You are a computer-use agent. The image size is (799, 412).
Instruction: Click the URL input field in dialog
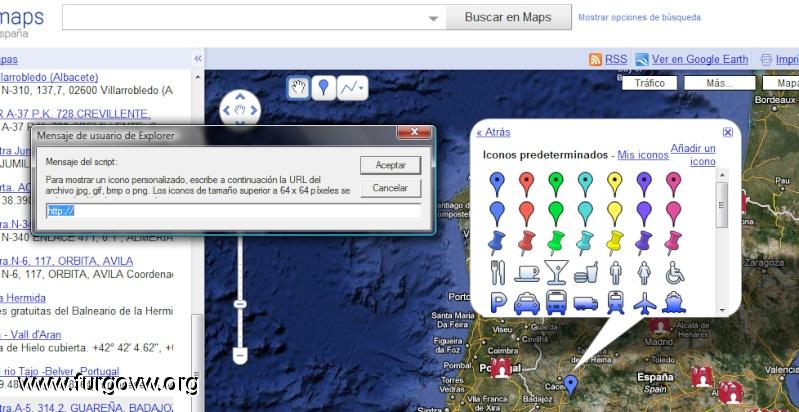tap(233, 210)
